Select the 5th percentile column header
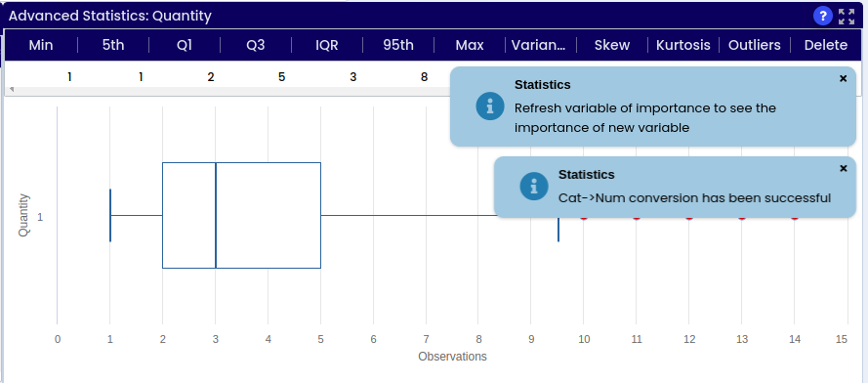This screenshot has width=868, height=383. (113, 45)
